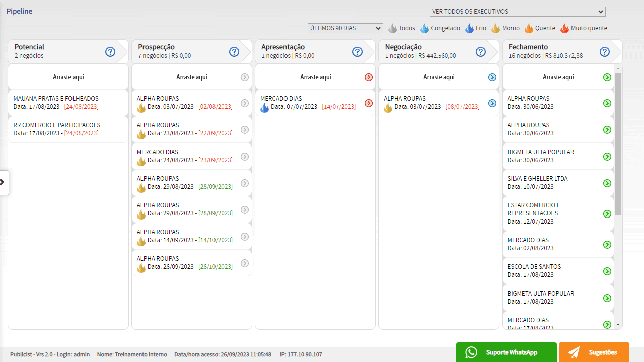Click the help icon in Negociação column
This screenshot has height=362, width=644.
(481, 52)
